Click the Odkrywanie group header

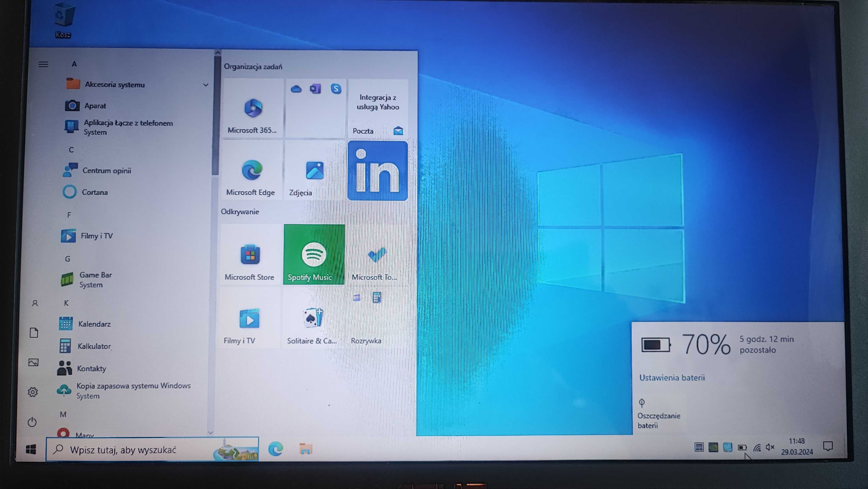[240, 211]
